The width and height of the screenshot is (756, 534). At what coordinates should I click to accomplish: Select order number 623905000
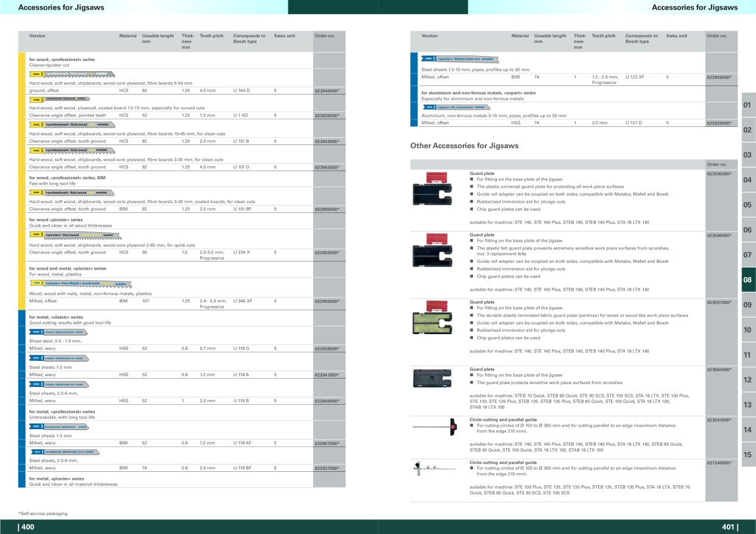pyautogui.click(x=327, y=209)
